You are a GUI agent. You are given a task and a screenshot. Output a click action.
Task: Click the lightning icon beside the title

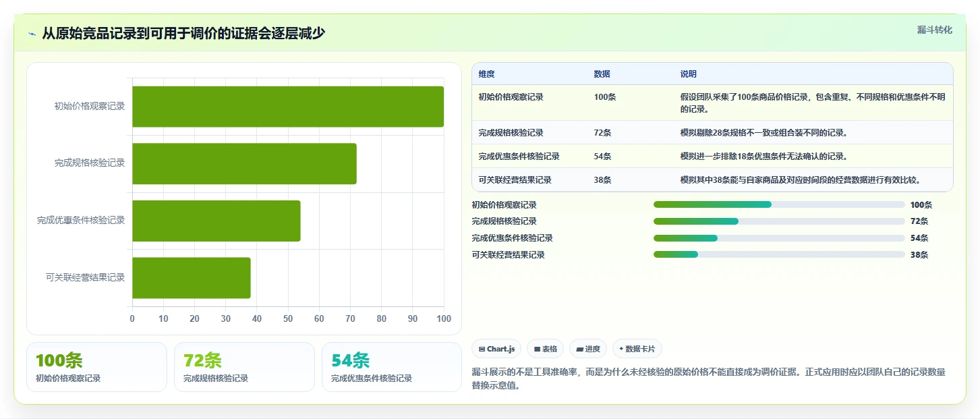tap(32, 34)
